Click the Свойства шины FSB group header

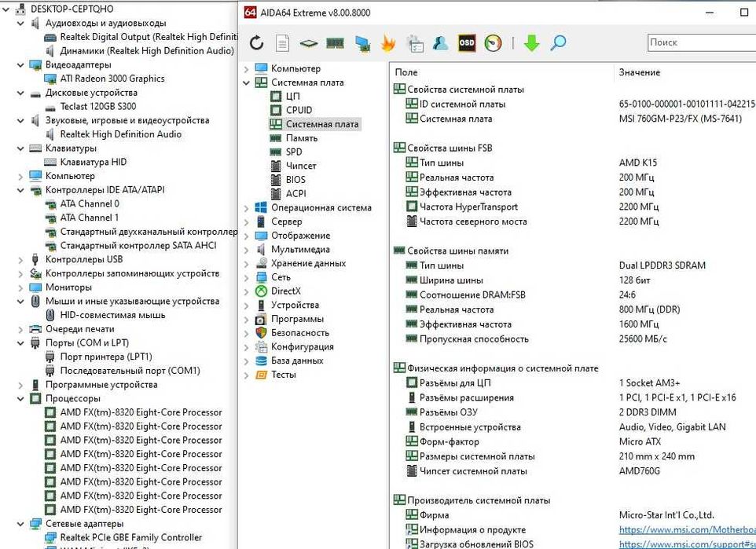[x=450, y=148]
